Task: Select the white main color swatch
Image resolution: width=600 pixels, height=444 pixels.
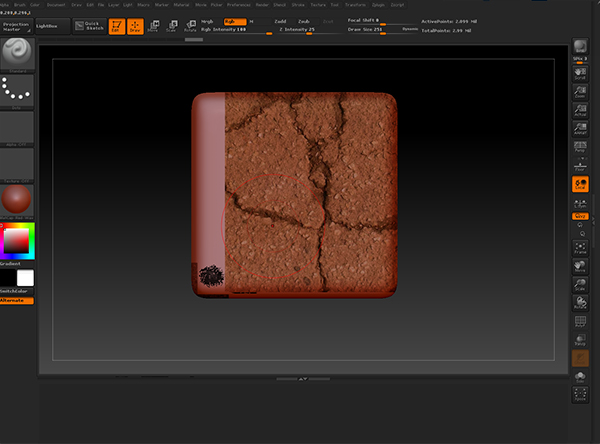Action: [x=25, y=278]
